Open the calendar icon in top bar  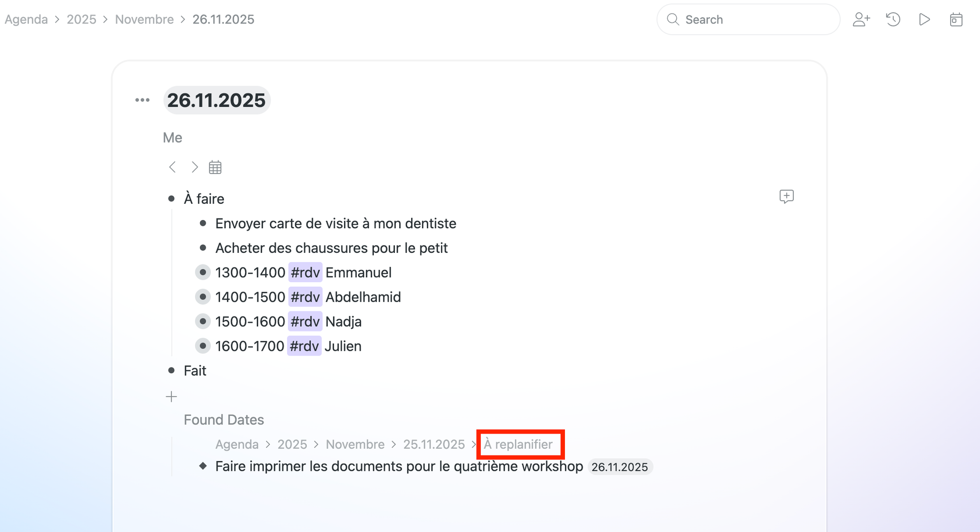tap(956, 20)
